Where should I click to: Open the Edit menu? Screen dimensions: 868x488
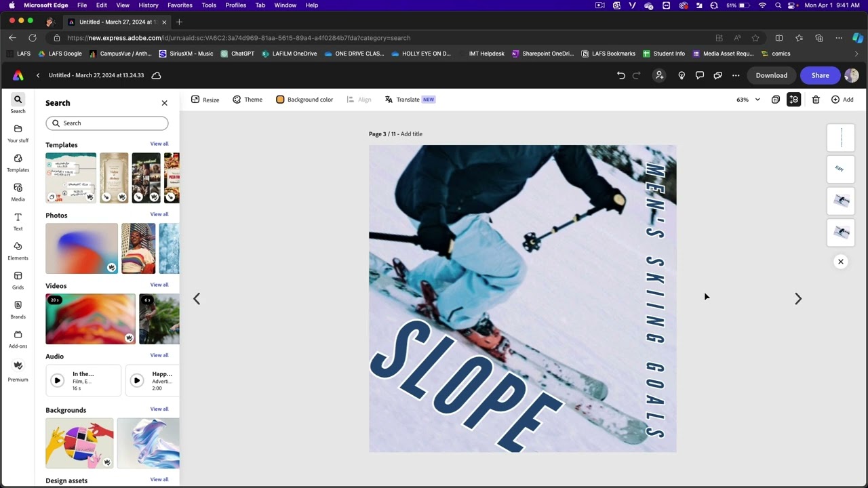coord(101,5)
